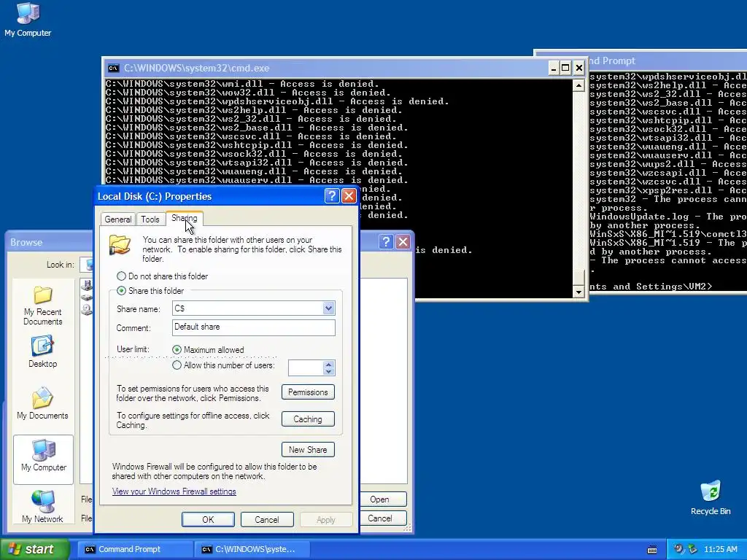Switch to C:\WINDOWS\syste... taskbar item
The image size is (747, 560).
pos(252,549)
